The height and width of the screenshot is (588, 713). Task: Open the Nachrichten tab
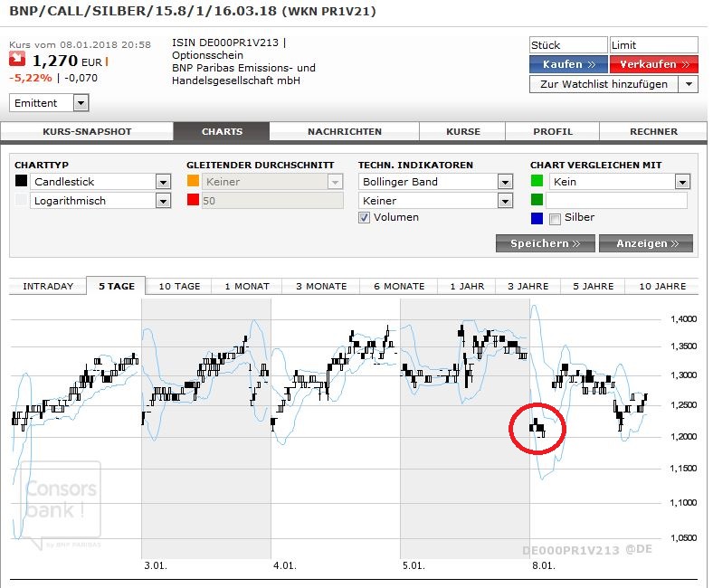click(344, 131)
